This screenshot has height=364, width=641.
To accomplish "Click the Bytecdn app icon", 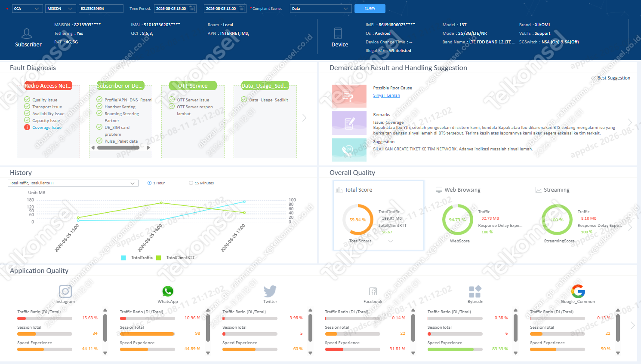I will click(x=475, y=291).
